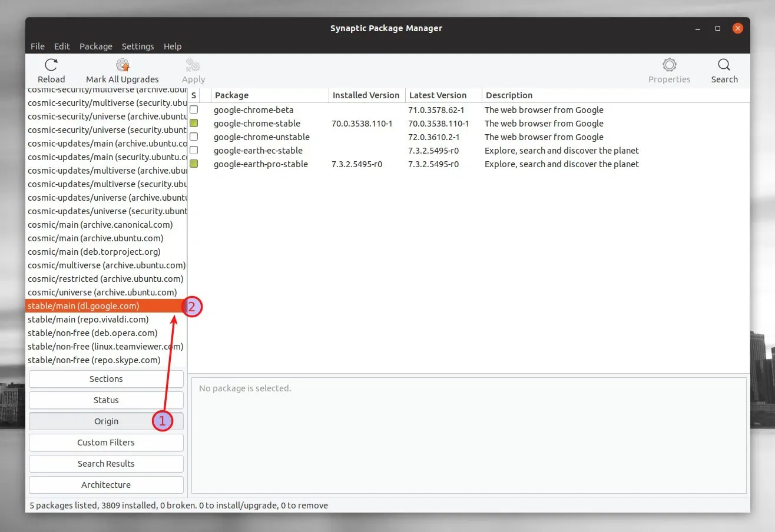Sort by Installed Version column header

coord(367,95)
